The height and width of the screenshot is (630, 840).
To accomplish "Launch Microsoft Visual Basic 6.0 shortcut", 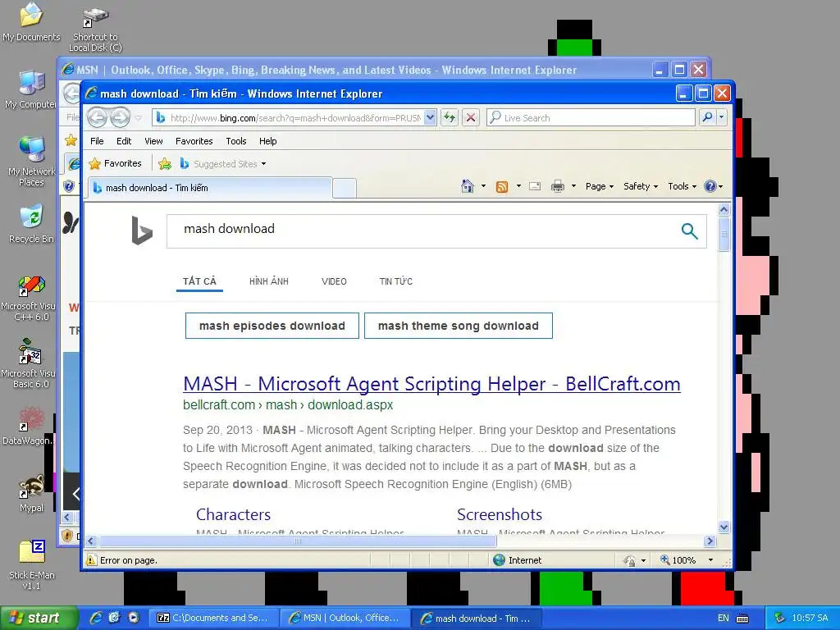I will [31, 363].
